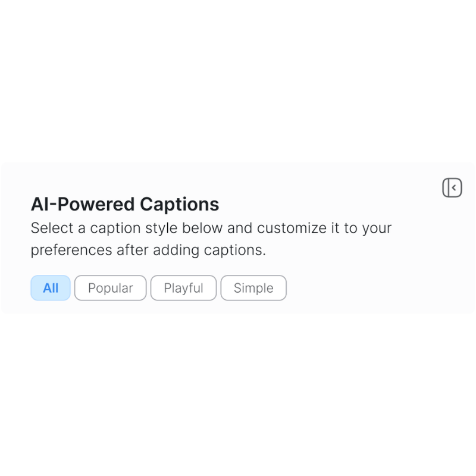
Task: Choose the Popular pill button
Action: [x=111, y=288]
